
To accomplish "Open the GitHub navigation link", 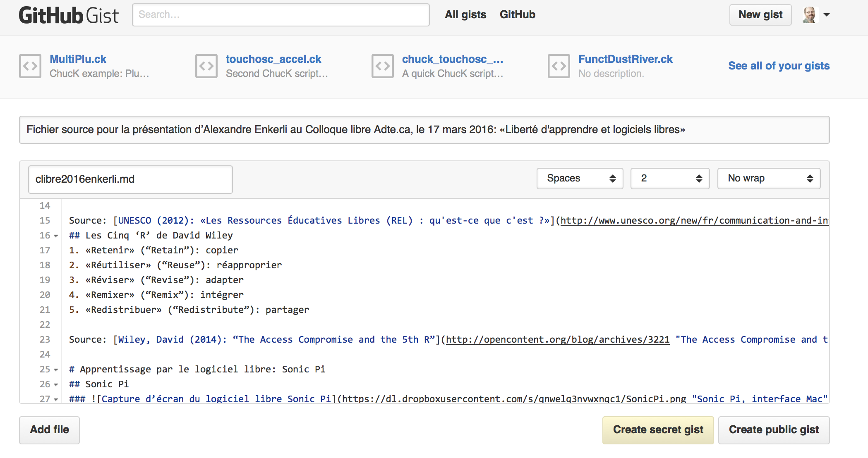I will (518, 14).
